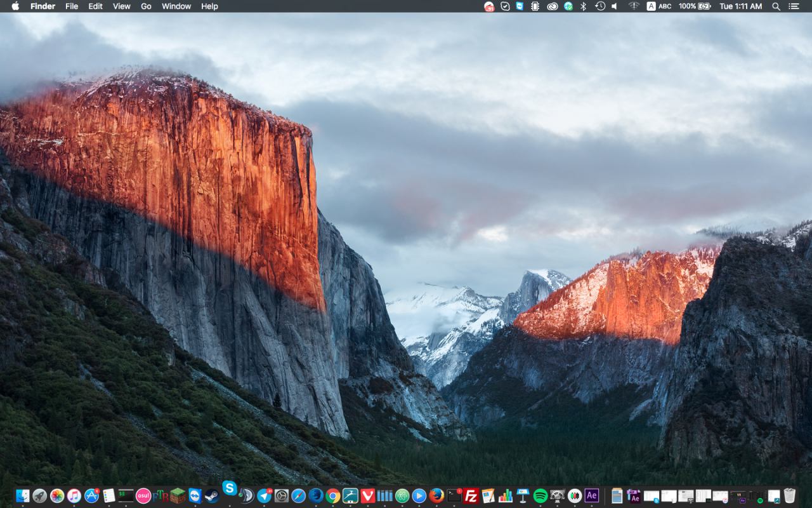Open Skype in the Dock

point(230,488)
